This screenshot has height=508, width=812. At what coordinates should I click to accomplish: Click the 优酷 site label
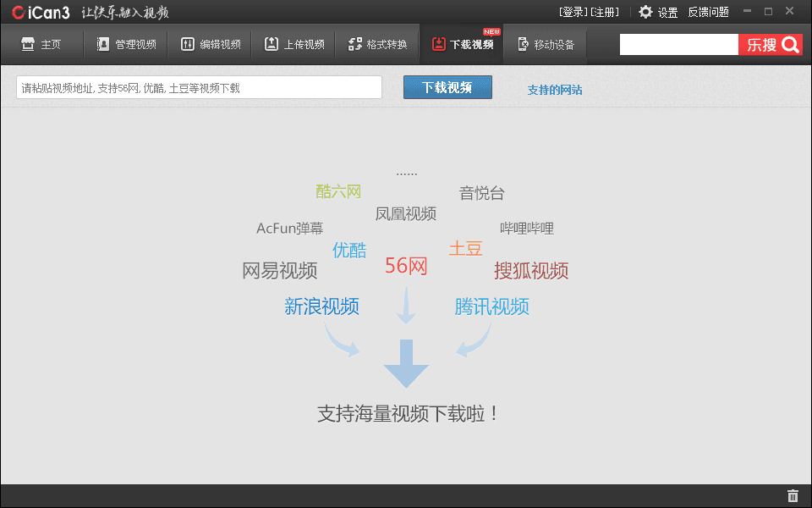(x=349, y=250)
